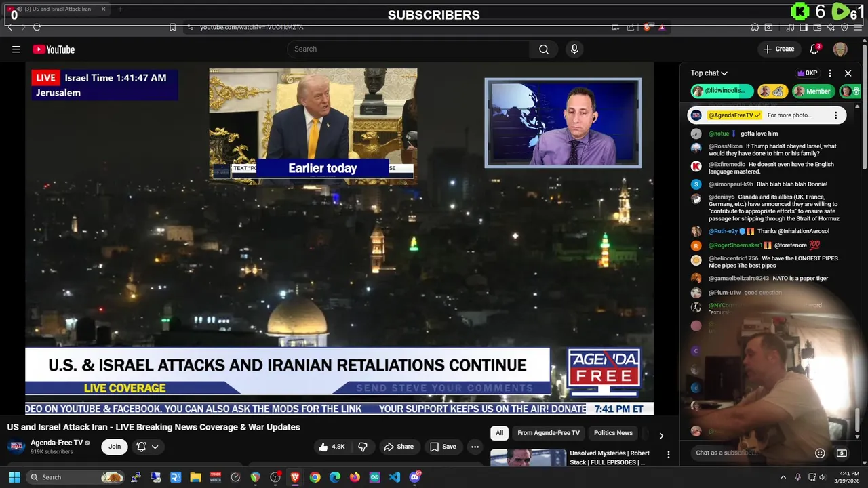Image resolution: width=868 pixels, height=488 pixels.
Task: Click the Brave Rewards triangle icon
Action: (x=661, y=27)
